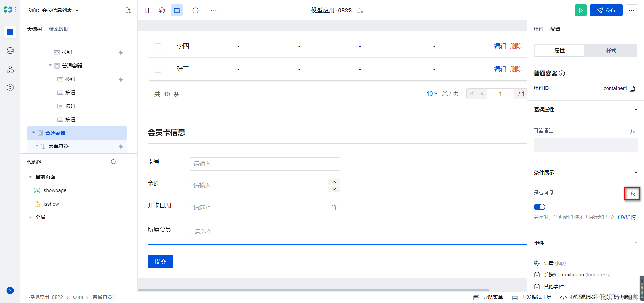Click the 所属会员 select field
Viewport: 644px width, 303px height.
358,232
